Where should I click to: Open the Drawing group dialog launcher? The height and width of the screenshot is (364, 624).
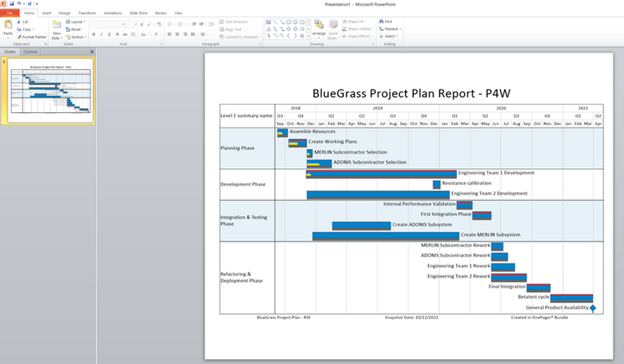coord(374,44)
